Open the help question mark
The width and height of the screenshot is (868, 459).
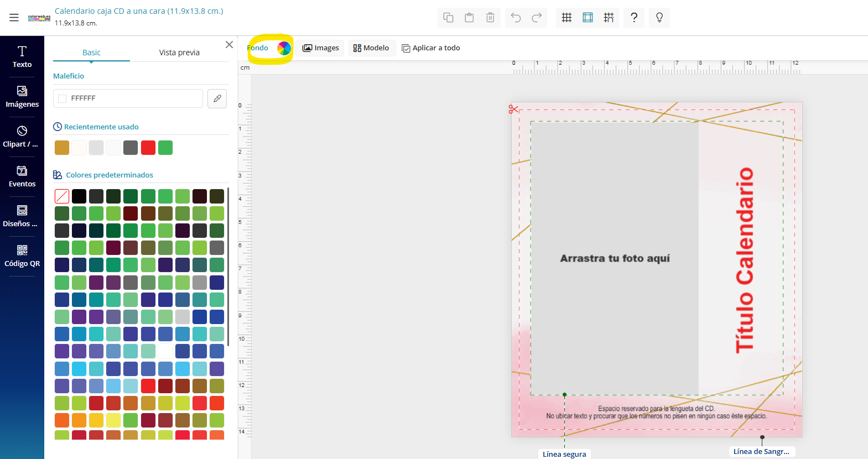[634, 18]
